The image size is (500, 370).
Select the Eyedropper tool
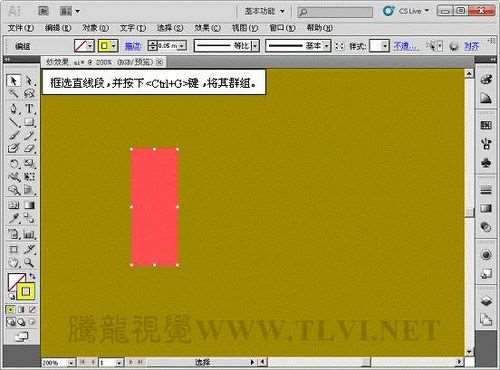click(14, 218)
